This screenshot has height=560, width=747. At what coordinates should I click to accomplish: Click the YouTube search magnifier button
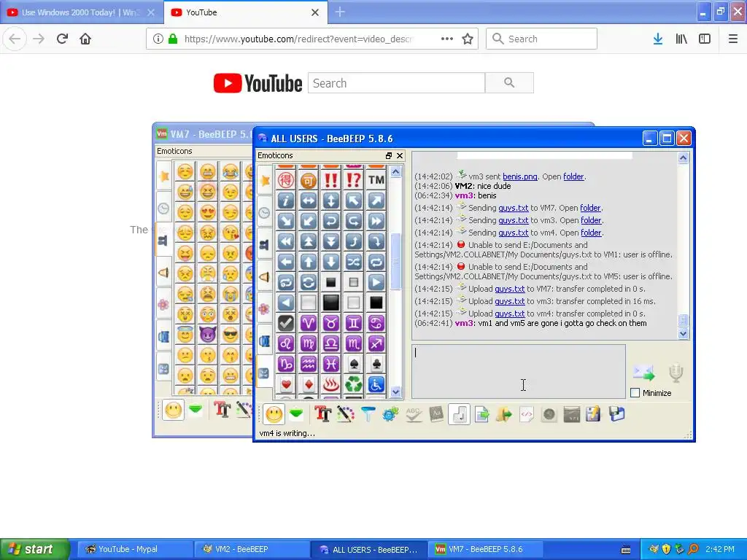[509, 83]
